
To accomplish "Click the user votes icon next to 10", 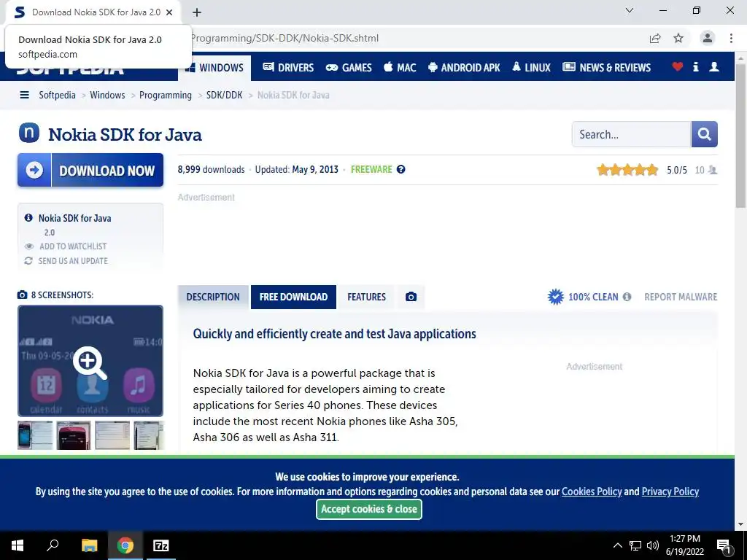I will 713,170.
